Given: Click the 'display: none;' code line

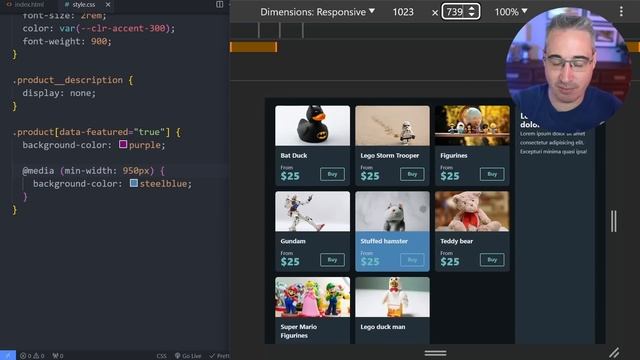Looking at the screenshot, I should pos(59,93).
